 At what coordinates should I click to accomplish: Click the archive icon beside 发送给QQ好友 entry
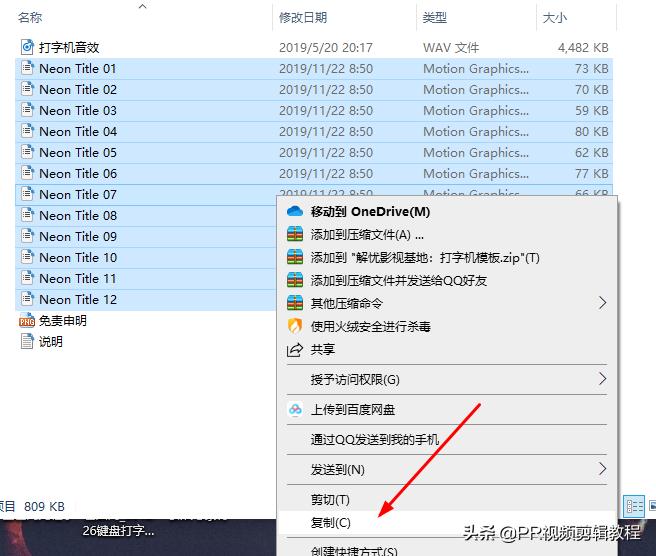coord(295,280)
